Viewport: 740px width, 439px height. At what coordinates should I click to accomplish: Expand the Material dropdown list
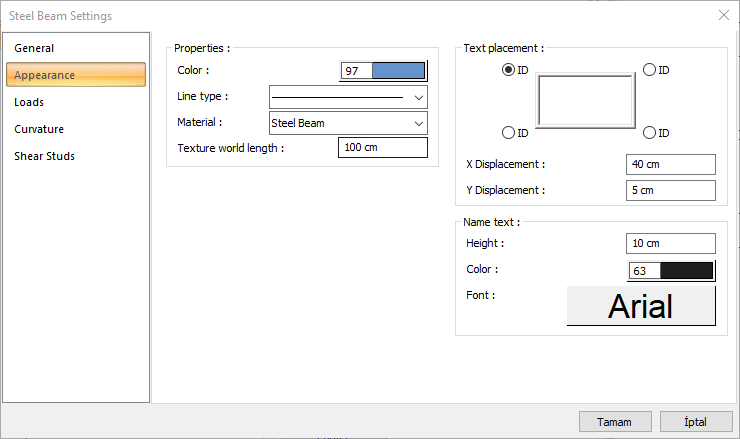tap(348, 123)
